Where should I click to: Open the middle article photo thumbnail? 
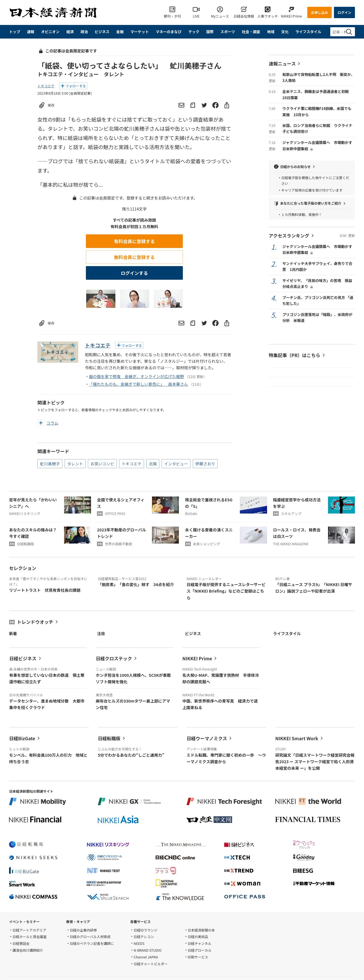(134, 299)
